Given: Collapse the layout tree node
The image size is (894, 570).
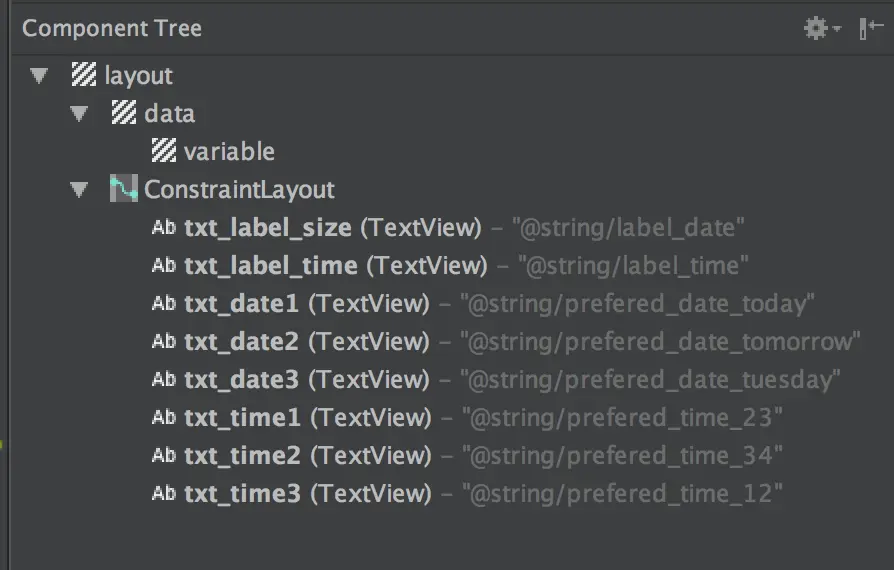Looking at the screenshot, I should click(x=39, y=75).
